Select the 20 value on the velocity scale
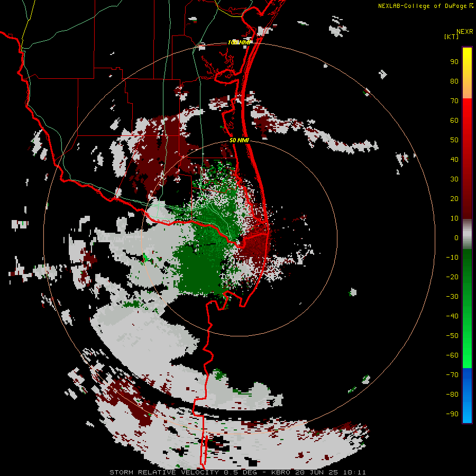Screen dimensions: 476x476 454,199
